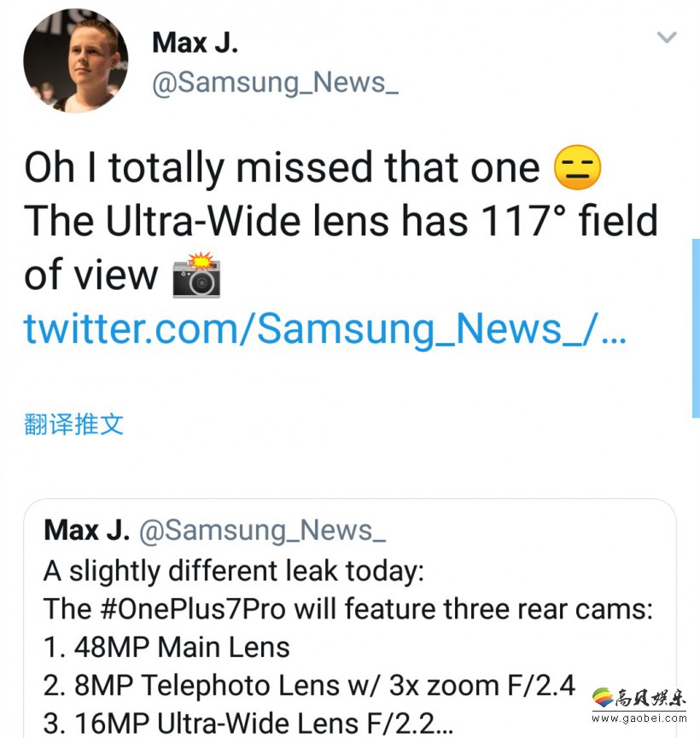Open the quoted tweet card
700x738 pixels.
click(350, 618)
